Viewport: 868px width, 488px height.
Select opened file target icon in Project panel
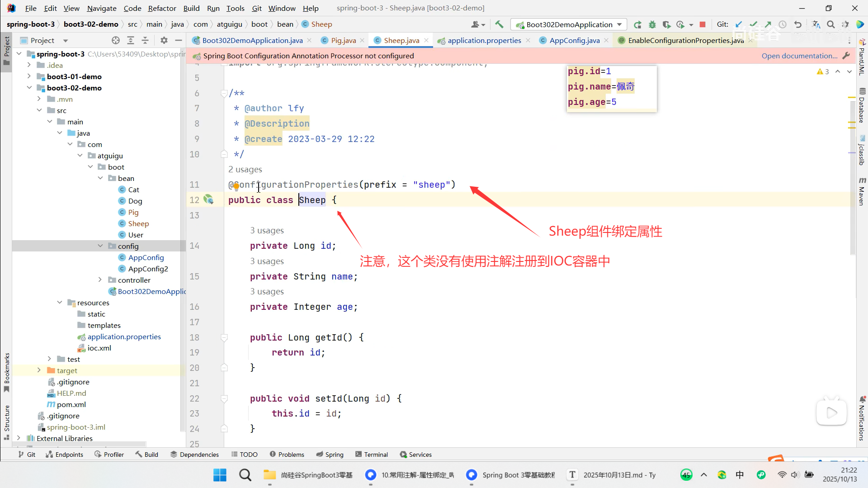116,40
